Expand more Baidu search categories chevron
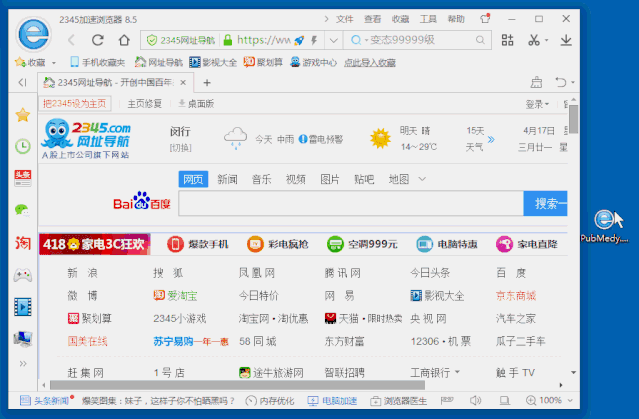 click(x=422, y=179)
